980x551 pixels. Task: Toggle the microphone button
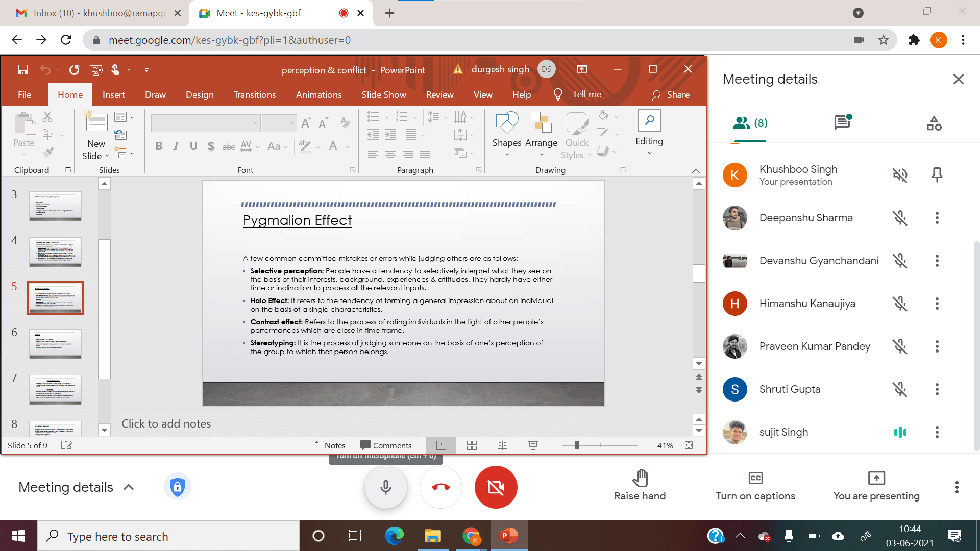(386, 487)
